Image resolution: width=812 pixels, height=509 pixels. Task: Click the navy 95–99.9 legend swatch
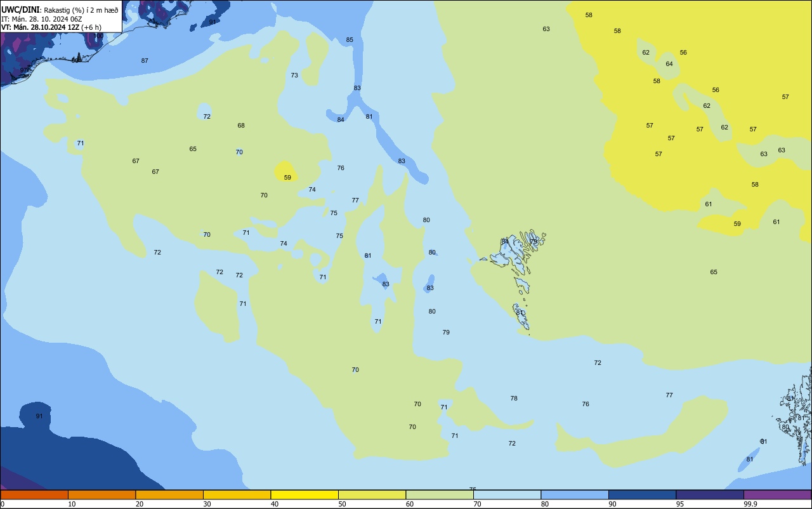710,494
